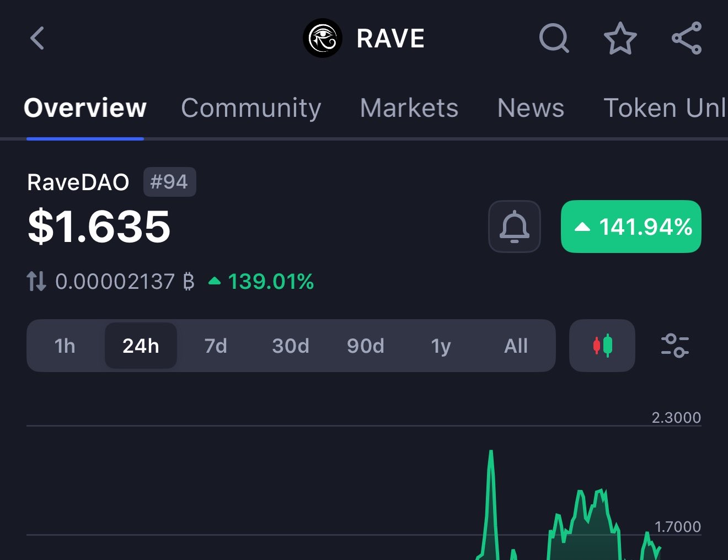
Task: View the News tab
Action: [531, 108]
